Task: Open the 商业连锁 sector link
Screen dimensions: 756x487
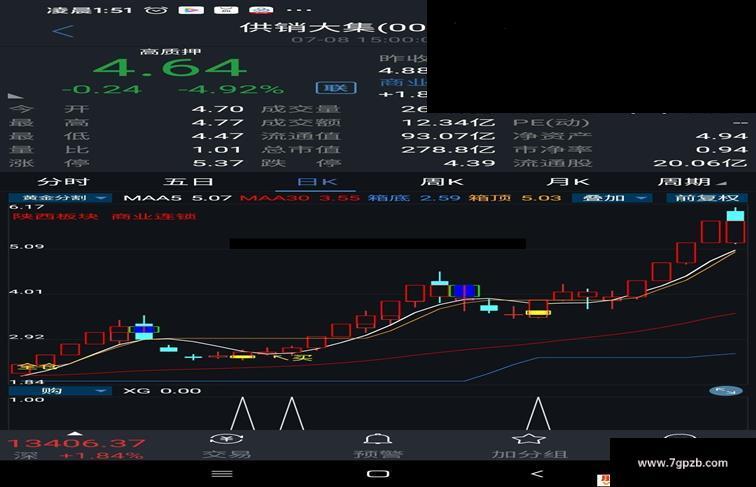Action: coord(154,216)
